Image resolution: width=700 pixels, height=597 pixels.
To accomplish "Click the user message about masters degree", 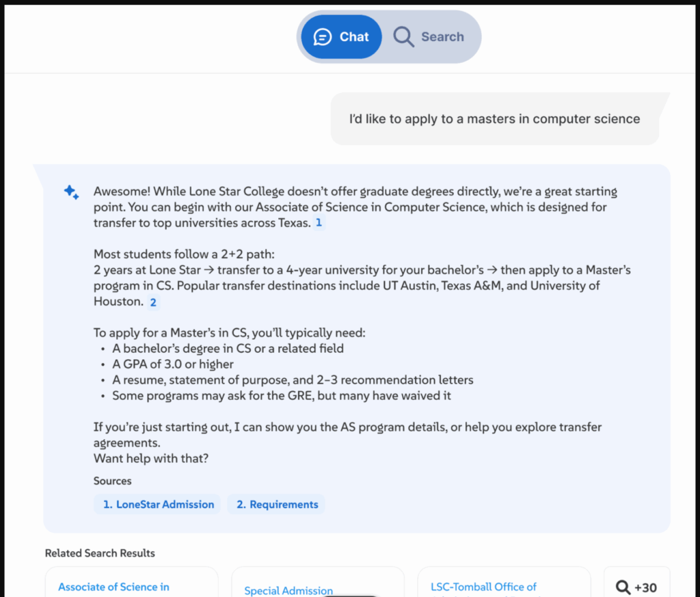I will 494,119.
